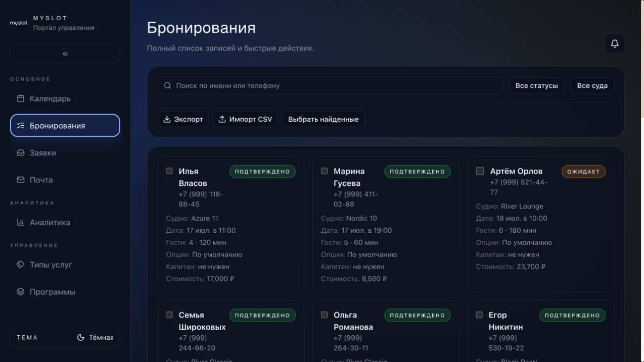Viewport: 644px width, 362px height.
Task: Click Выбрать найденные button
Action: tap(324, 119)
